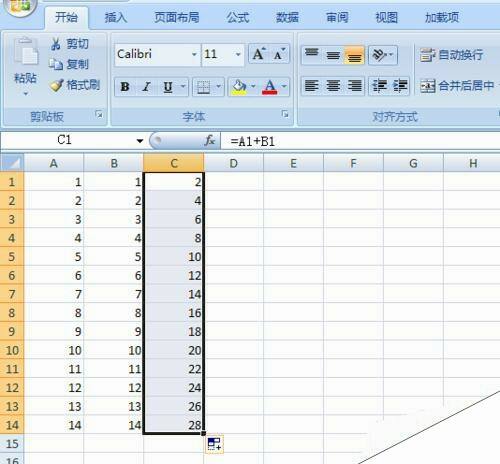Click the Select All corner button
The width and height of the screenshot is (500, 464).
click(12, 163)
